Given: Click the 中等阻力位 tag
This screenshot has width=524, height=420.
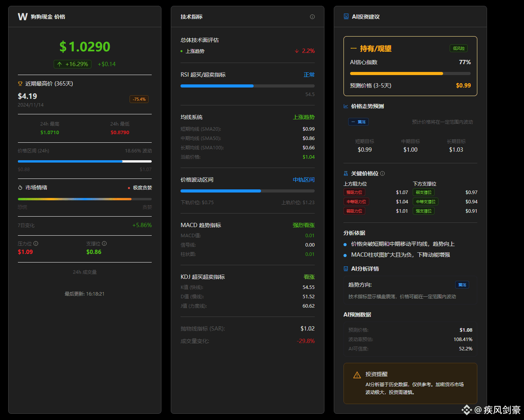Looking at the screenshot, I should click(x=356, y=201).
